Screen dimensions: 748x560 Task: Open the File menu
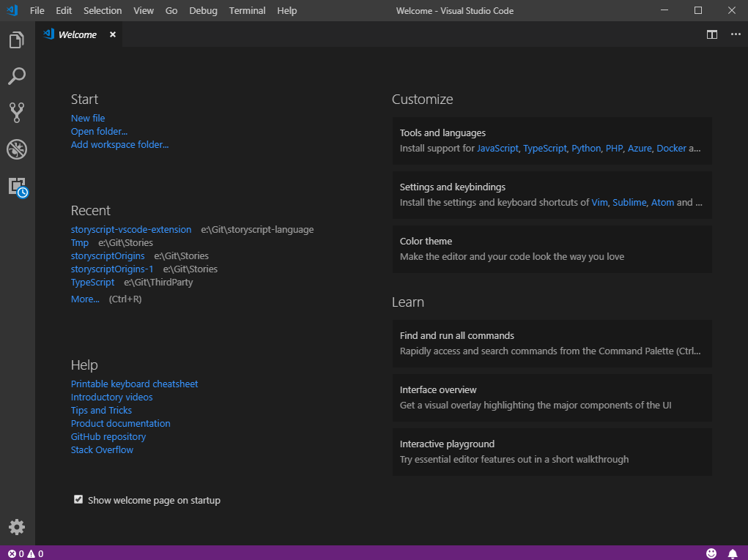[37, 10]
